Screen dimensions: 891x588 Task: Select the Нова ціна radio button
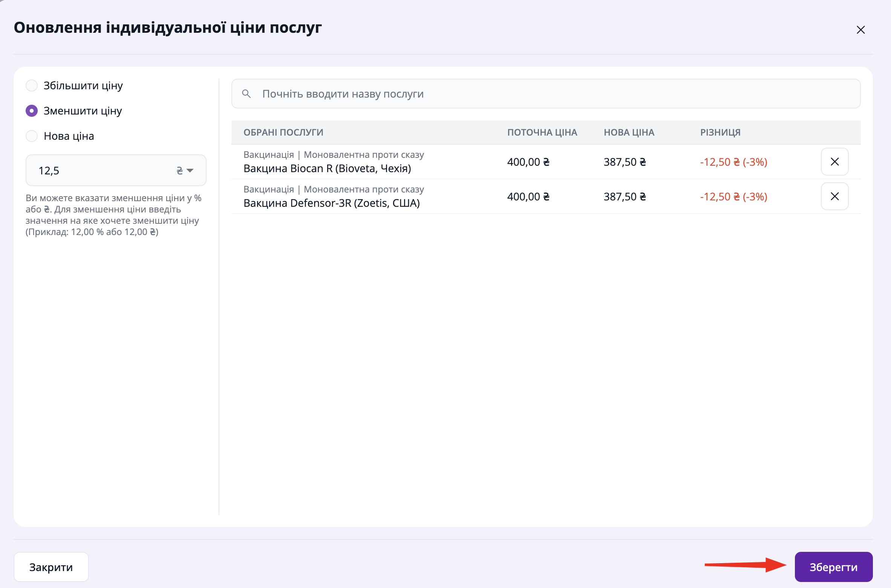coord(32,136)
